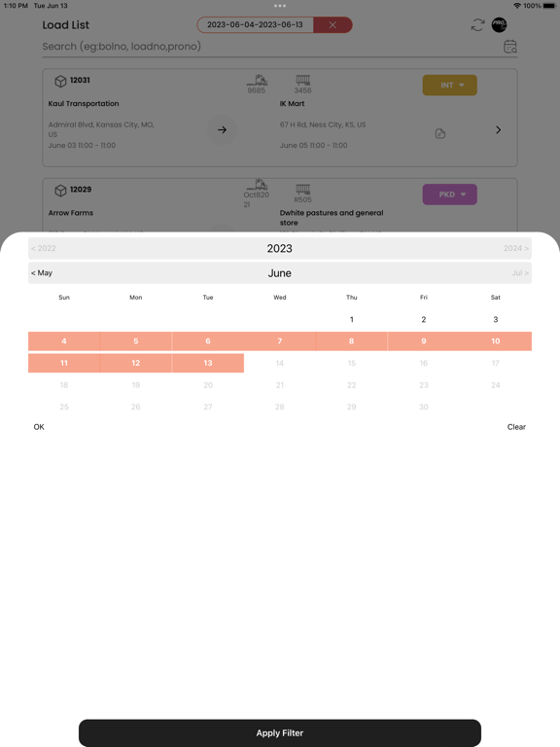Click the Apply Filter button
The height and width of the screenshot is (747, 560).
[280, 732]
